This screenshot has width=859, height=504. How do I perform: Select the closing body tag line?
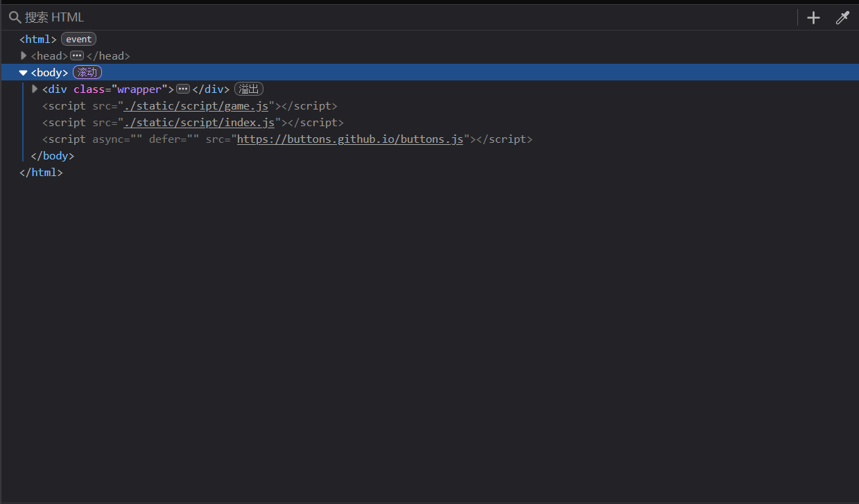pyautogui.click(x=52, y=156)
